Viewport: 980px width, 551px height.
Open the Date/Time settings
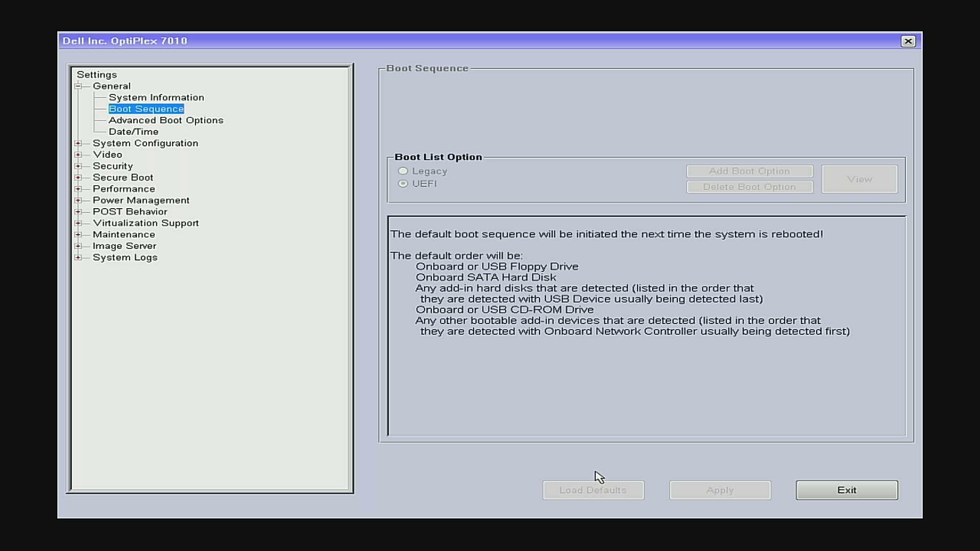(133, 132)
